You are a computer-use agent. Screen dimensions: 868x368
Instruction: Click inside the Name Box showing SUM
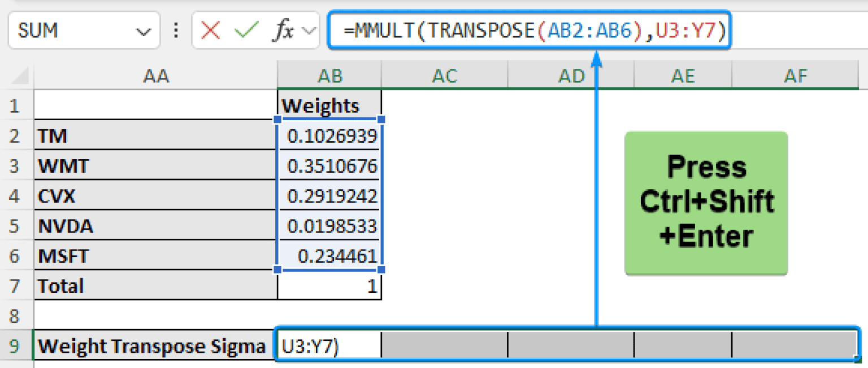point(68,30)
